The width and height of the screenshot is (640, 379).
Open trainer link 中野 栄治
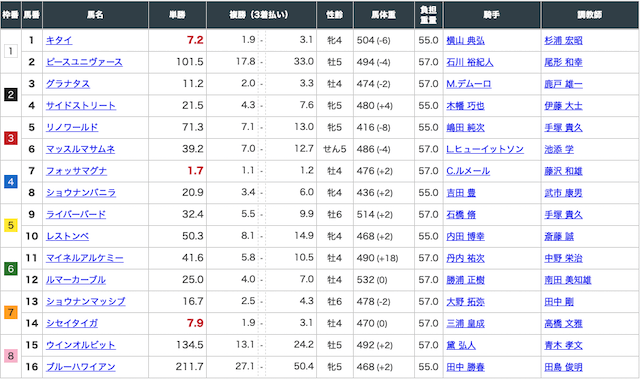tap(563, 258)
